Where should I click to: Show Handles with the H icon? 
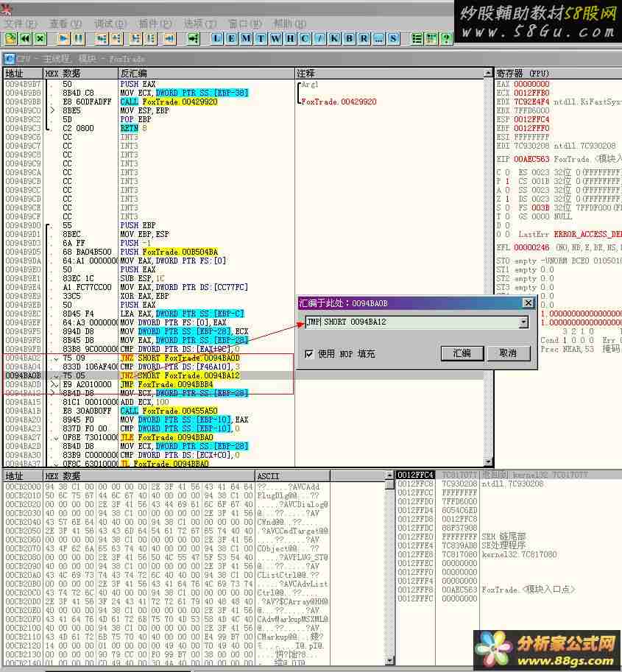point(290,38)
